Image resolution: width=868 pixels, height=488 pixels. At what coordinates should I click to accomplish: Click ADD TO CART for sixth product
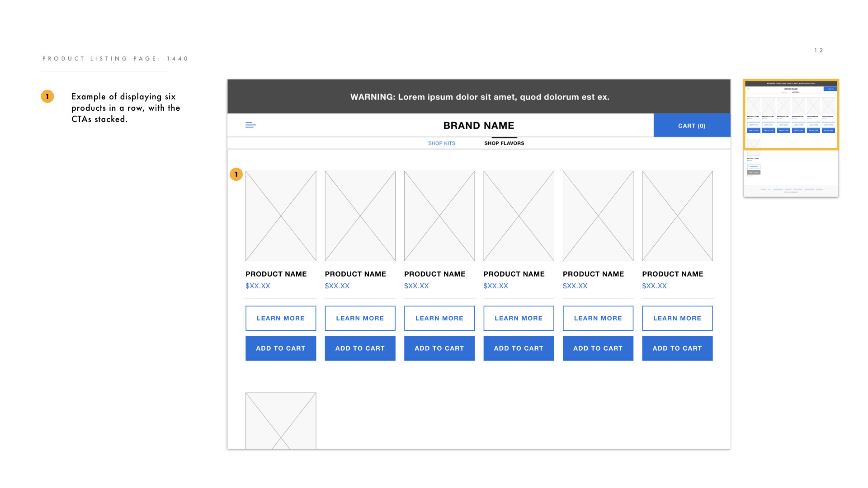click(x=677, y=348)
